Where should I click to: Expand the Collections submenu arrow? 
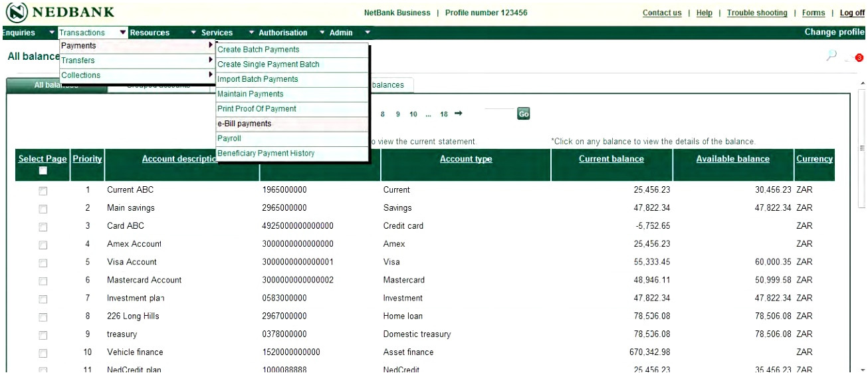(x=211, y=75)
